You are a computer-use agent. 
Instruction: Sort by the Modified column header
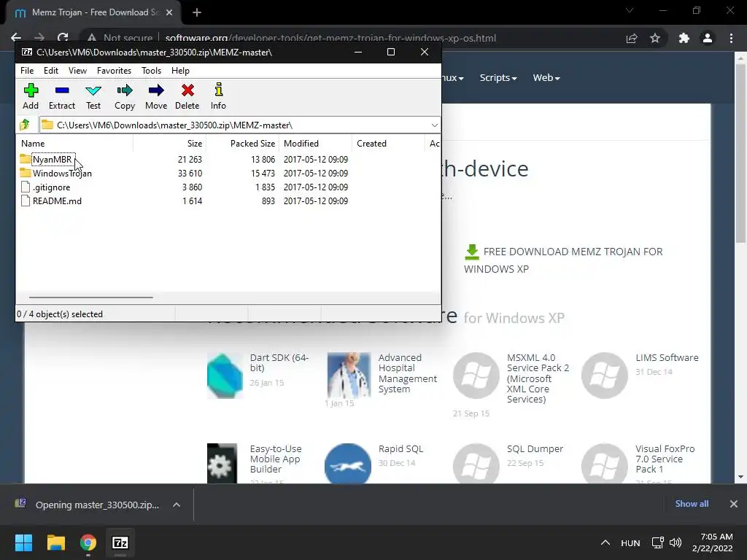tap(316, 144)
